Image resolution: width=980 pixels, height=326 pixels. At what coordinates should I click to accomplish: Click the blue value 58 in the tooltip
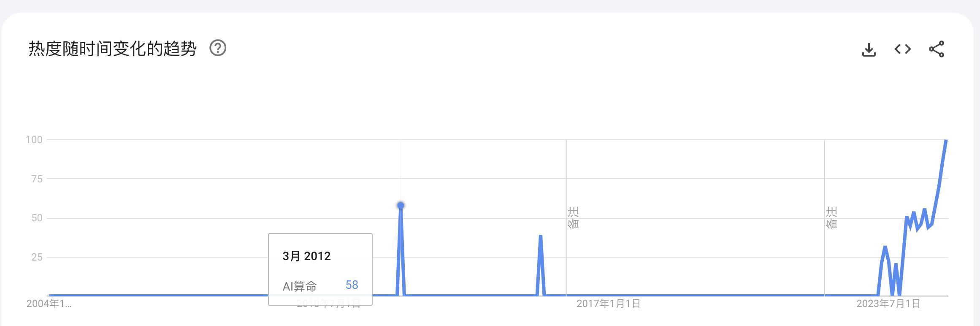(352, 285)
